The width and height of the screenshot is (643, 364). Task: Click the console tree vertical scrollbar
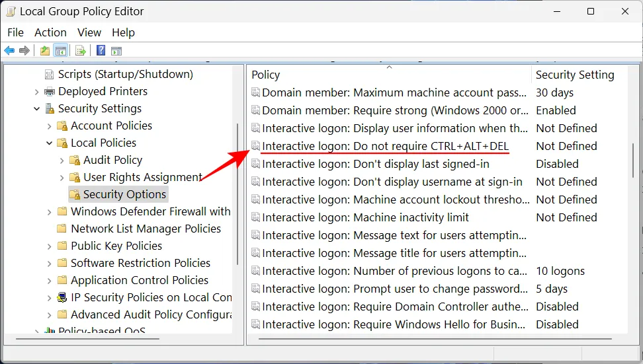pos(237,194)
